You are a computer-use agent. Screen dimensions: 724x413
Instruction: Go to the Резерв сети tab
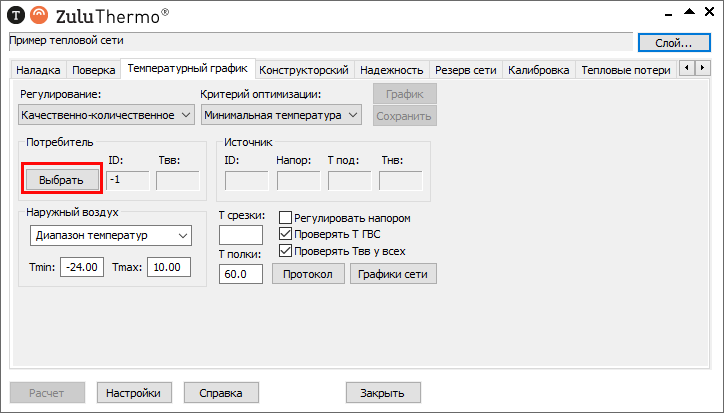[x=465, y=70]
